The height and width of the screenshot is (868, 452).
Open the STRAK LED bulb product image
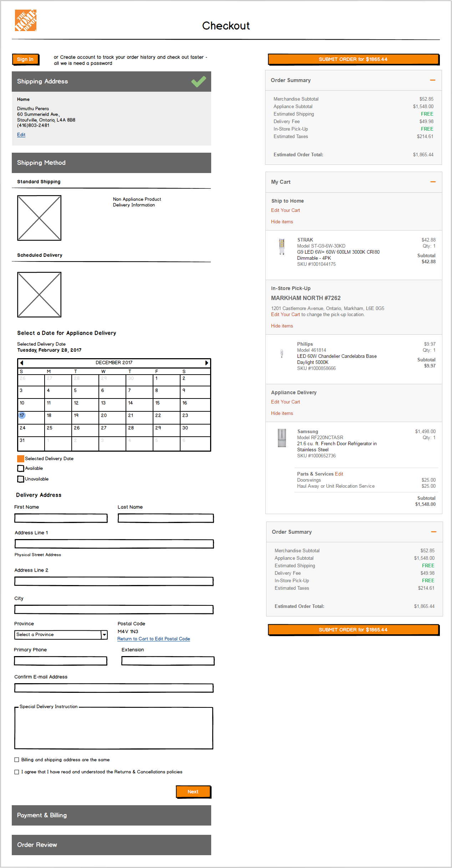tap(282, 246)
